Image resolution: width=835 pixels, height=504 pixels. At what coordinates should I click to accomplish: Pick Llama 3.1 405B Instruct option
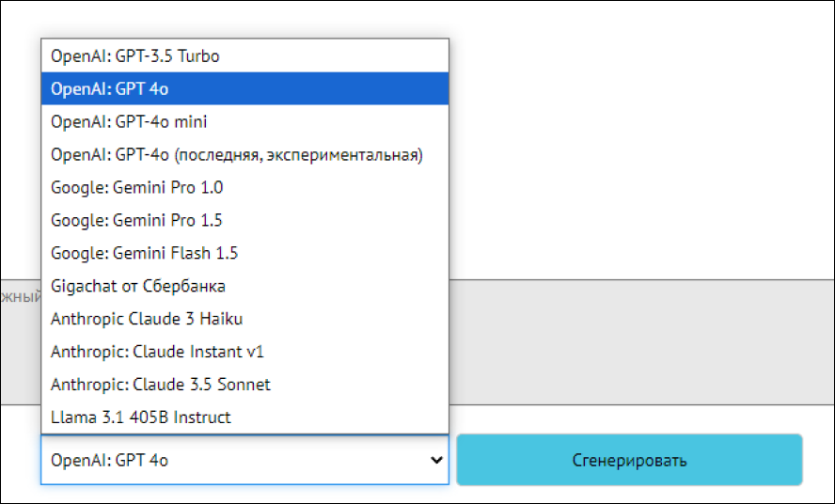(x=141, y=417)
